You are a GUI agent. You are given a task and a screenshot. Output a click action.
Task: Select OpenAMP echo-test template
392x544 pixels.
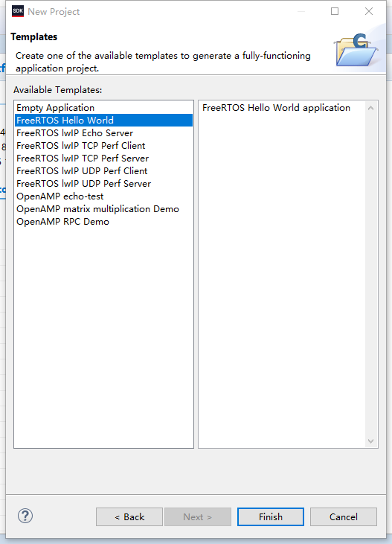103,196
